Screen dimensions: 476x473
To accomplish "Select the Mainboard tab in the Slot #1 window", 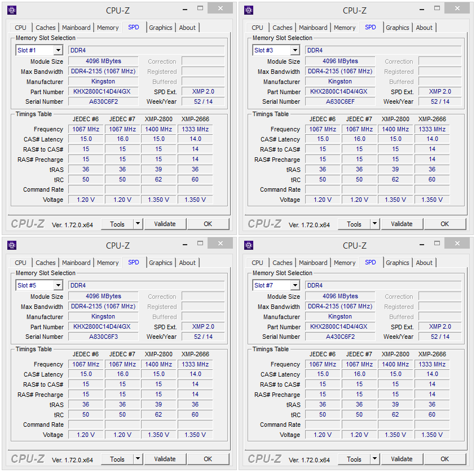I will [x=76, y=28].
